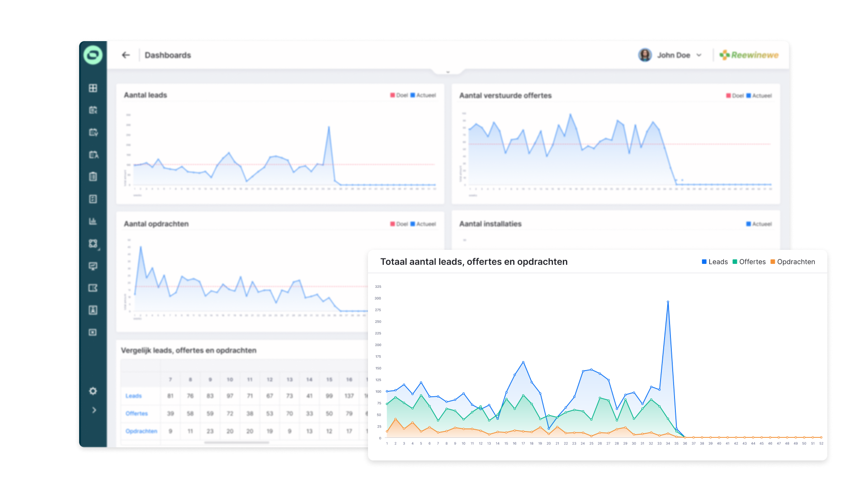The height and width of the screenshot is (488, 868).
Task: Expand sidebar with bottom chevron arrow
Action: 94,410
